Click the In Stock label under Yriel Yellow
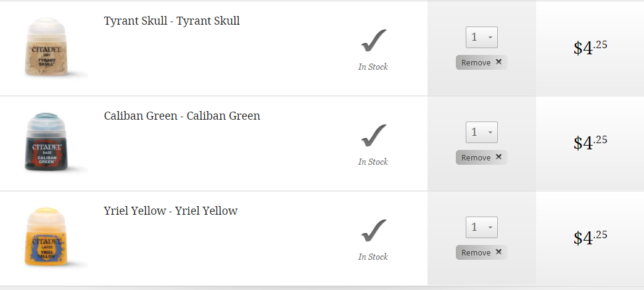Image resolution: width=644 pixels, height=290 pixels. click(x=373, y=257)
